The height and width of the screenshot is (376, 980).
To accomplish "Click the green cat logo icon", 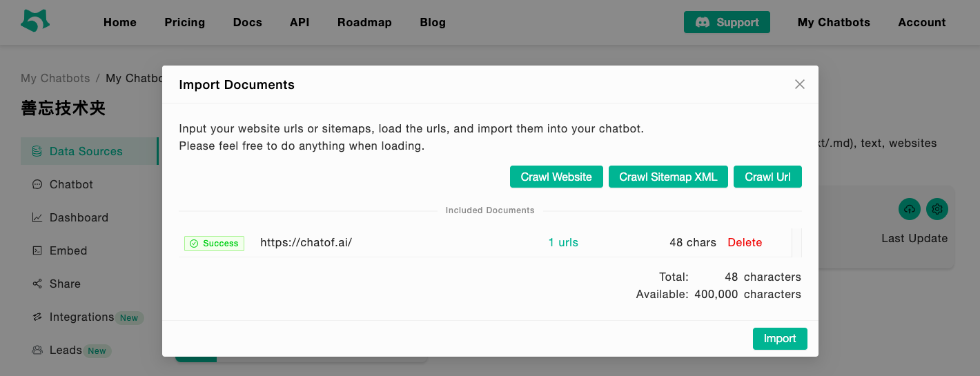I will pyautogui.click(x=35, y=21).
